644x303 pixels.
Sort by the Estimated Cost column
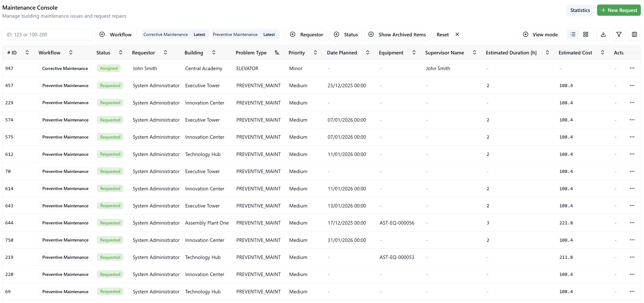tap(603, 52)
